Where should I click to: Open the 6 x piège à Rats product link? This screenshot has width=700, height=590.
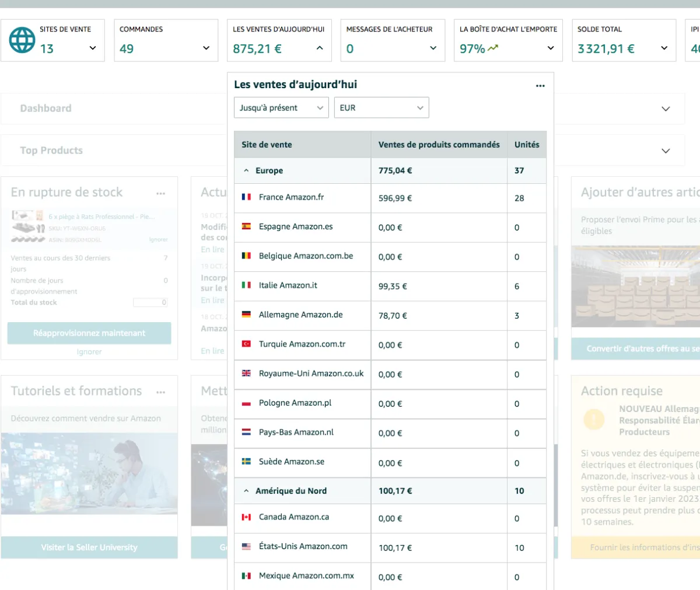pyautogui.click(x=102, y=217)
